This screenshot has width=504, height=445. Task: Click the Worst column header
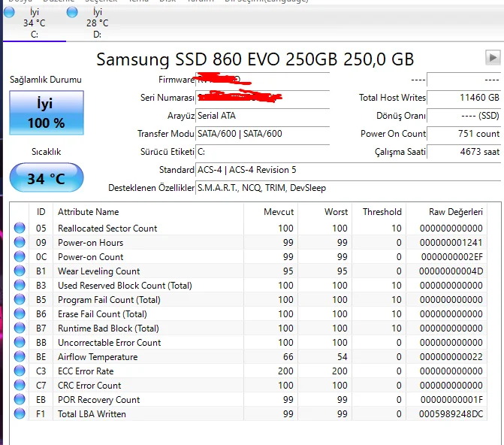[324, 212]
